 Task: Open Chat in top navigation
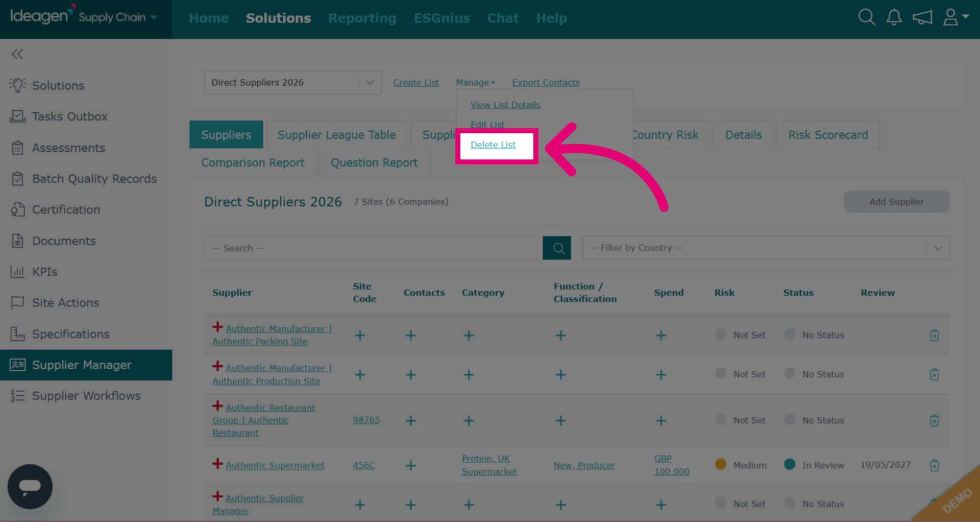[x=503, y=18]
